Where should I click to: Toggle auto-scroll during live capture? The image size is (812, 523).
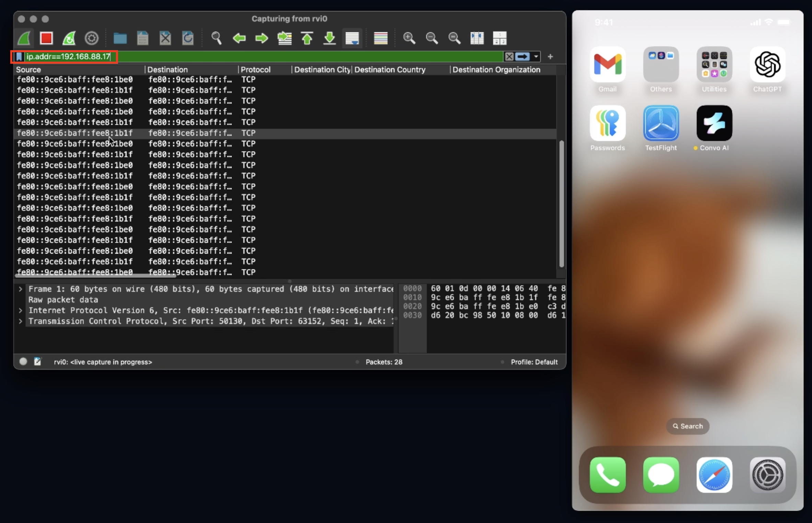click(x=352, y=38)
